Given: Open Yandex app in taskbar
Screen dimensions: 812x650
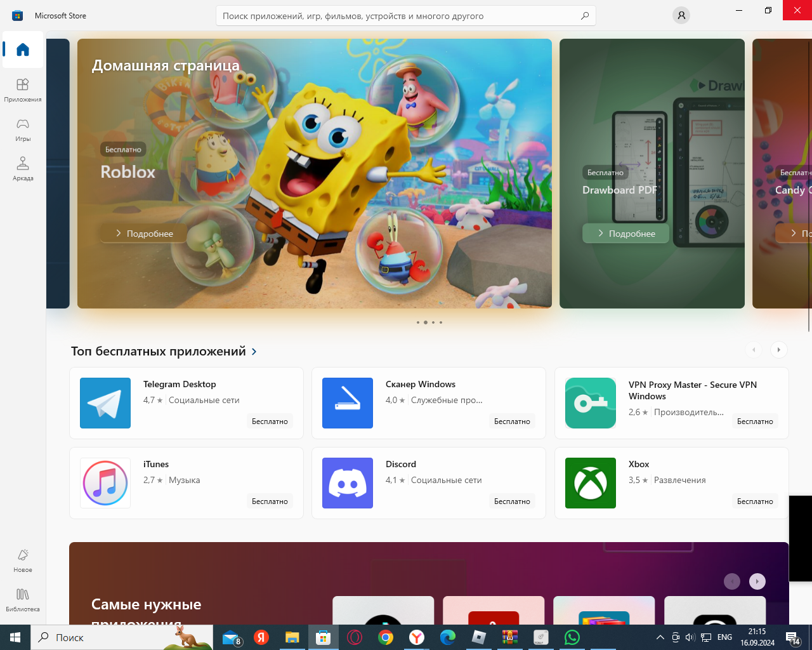Looking at the screenshot, I should (261, 637).
